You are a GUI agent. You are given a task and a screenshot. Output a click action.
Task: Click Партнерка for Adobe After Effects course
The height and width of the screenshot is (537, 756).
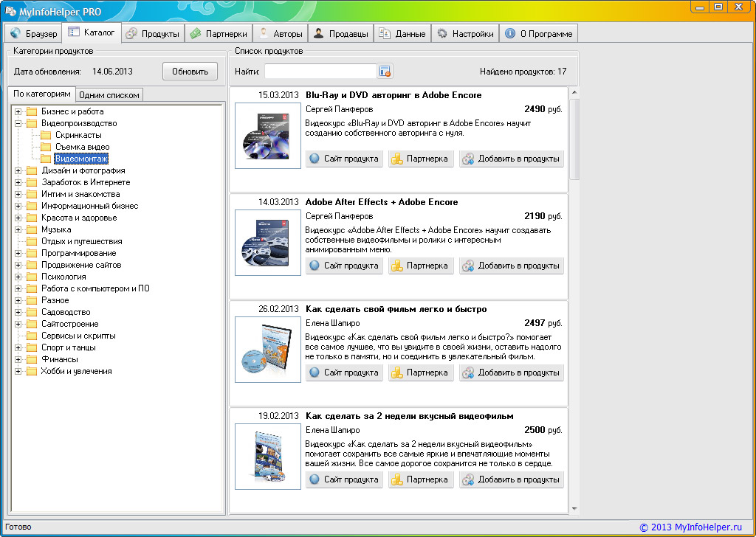click(421, 266)
